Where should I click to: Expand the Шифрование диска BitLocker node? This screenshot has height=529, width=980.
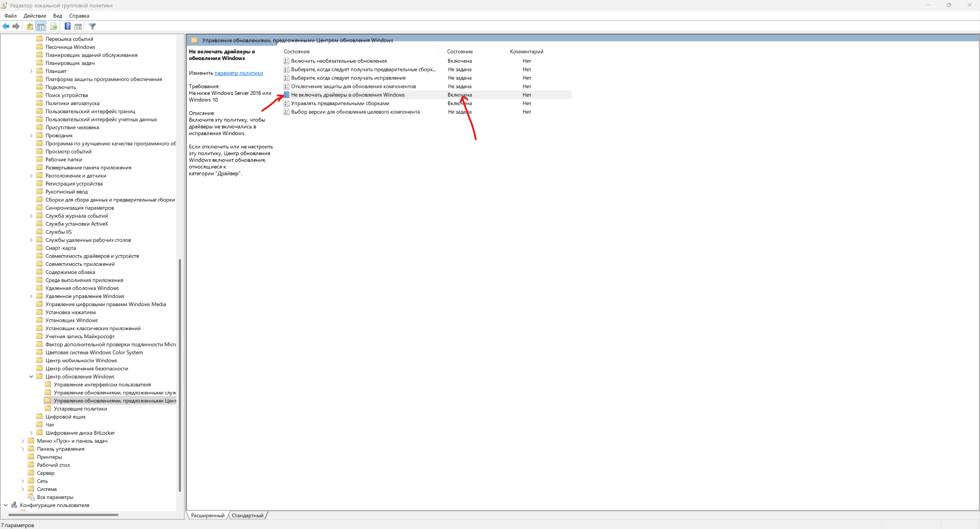click(31, 433)
